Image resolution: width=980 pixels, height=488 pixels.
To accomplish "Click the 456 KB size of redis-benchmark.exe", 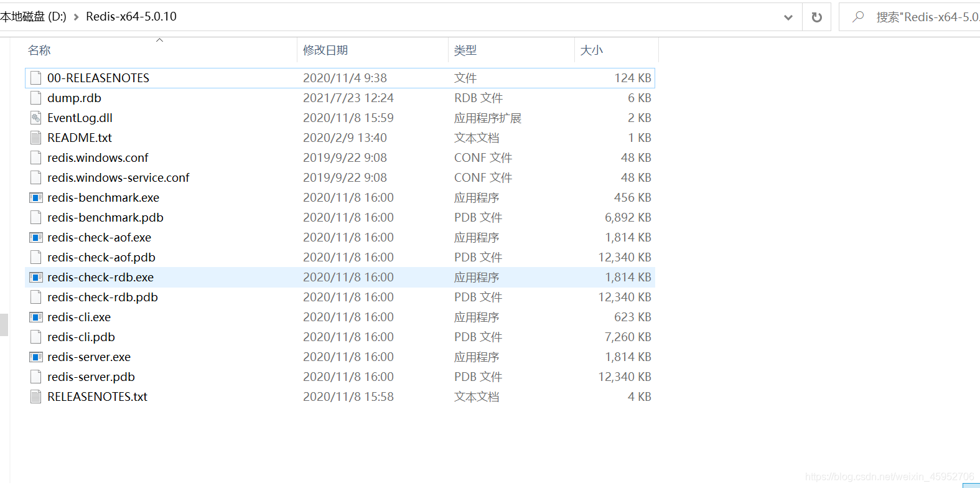I will pos(633,197).
